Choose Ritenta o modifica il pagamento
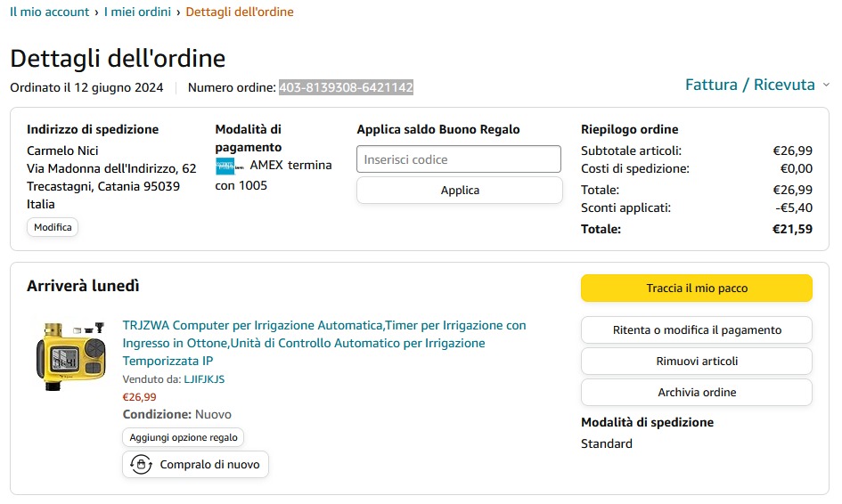This screenshot has height=504, width=842. [x=697, y=329]
